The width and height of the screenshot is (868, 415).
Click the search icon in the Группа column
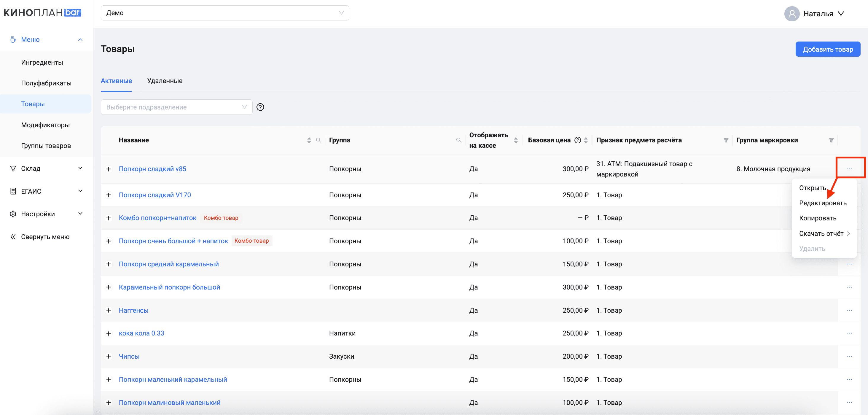click(458, 140)
